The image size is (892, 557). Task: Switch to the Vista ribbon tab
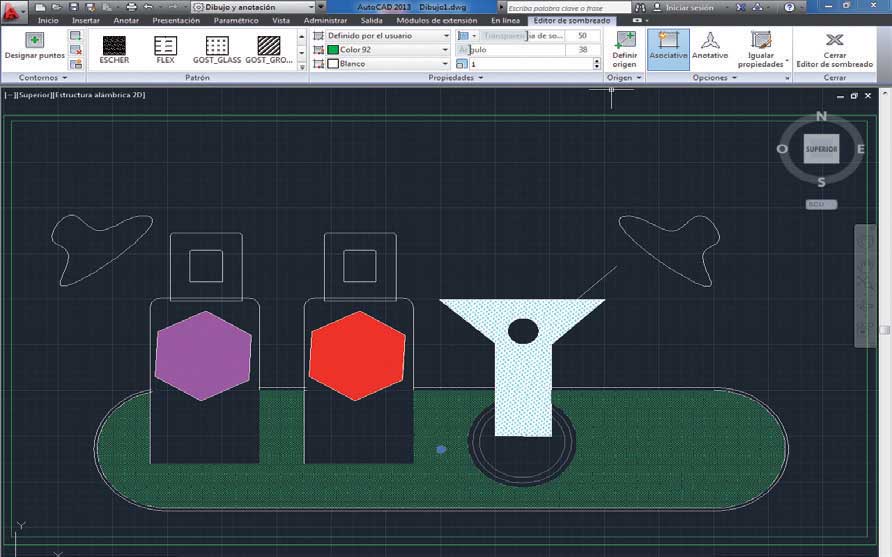pyautogui.click(x=281, y=20)
